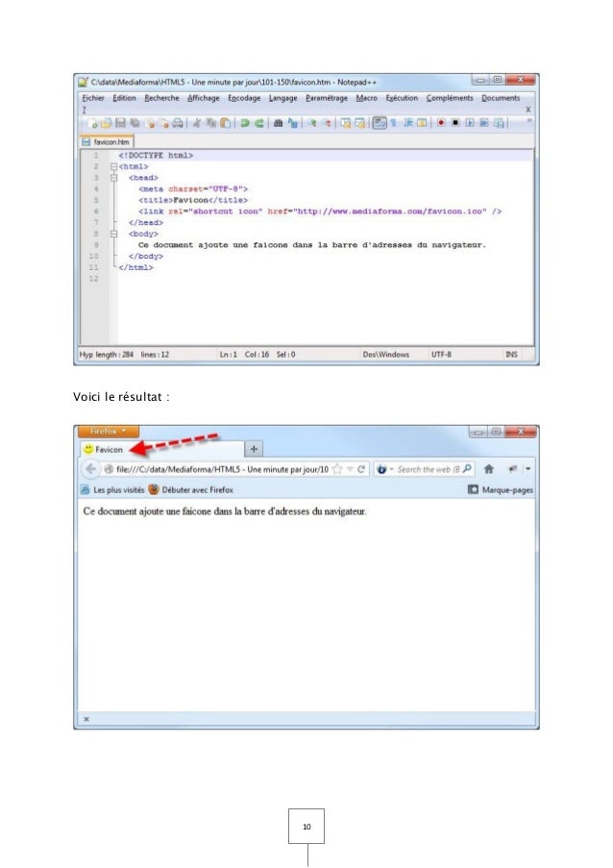
Task: Open the Documents menu
Action: click(501, 98)
